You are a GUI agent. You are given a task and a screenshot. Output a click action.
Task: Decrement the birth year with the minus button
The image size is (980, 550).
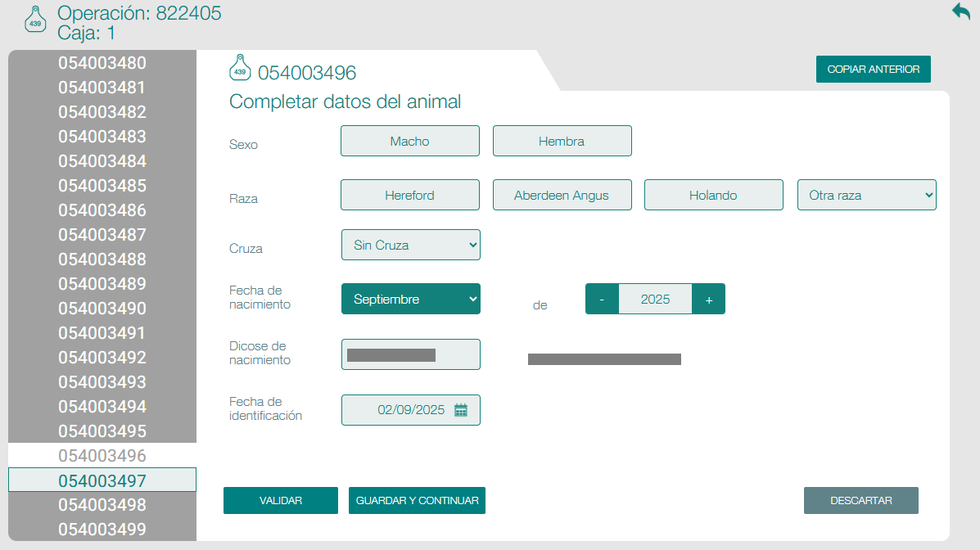[602, 298]
